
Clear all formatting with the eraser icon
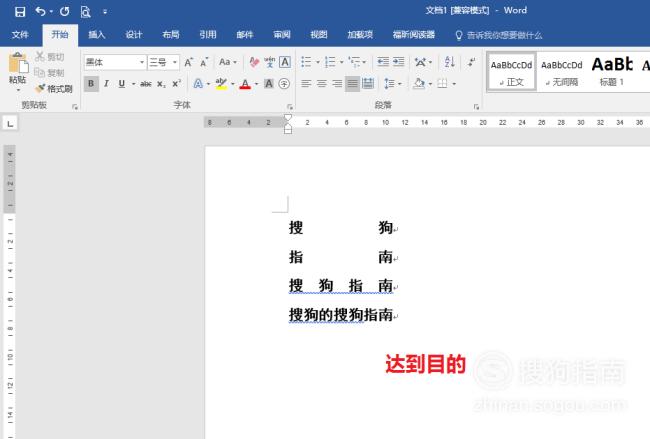point(254,62)
